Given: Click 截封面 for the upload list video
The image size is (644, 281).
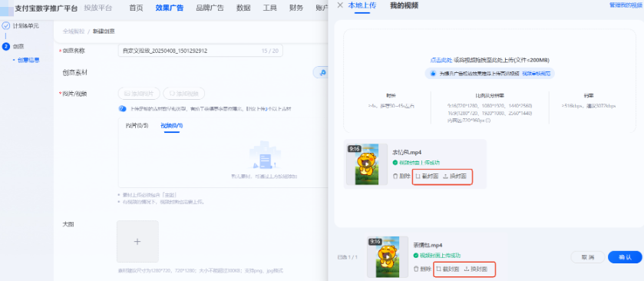Looking at the screenshot, I should click(426, 176).
